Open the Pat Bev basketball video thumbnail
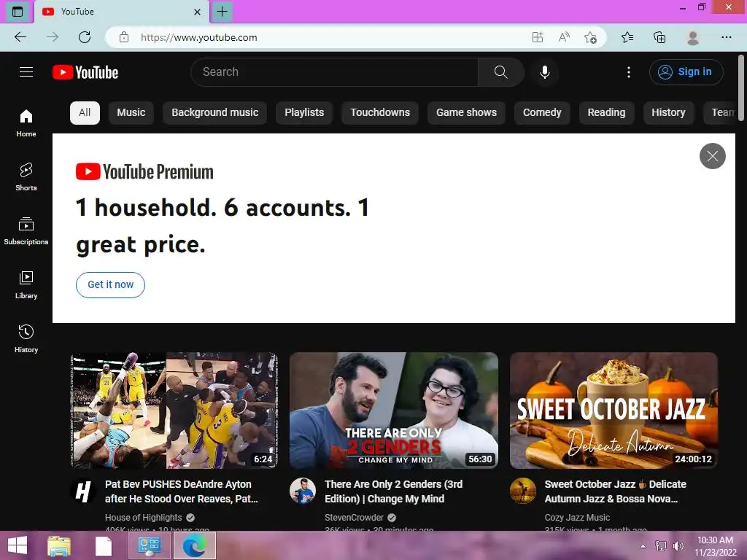The image size is (747, 560). click(x=174, y=411)
